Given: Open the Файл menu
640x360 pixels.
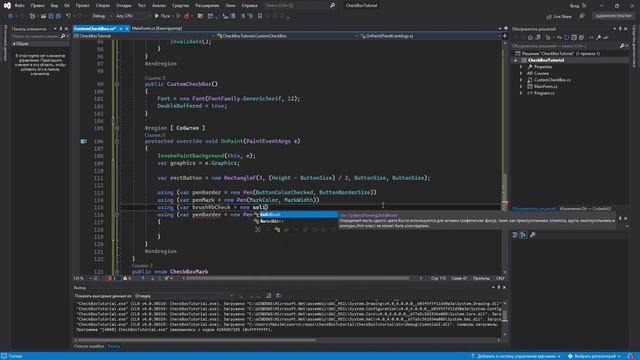Looking at the screenshot, I should [19, 6].
